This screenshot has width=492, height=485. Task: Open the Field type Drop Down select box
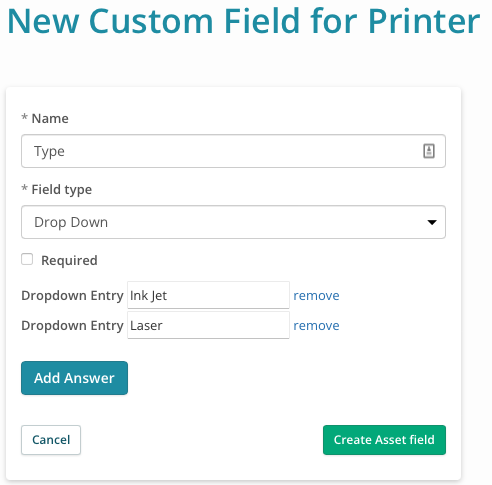(233, 222)
